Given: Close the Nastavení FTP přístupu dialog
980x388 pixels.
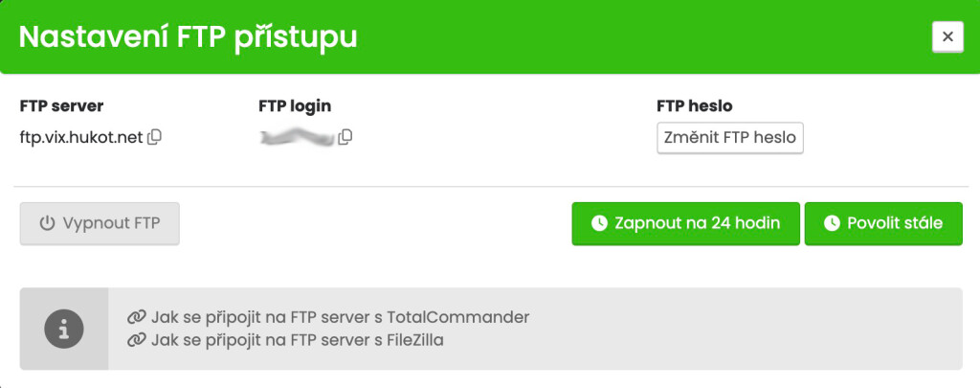Looking at the screenshot, I should point(947,36).
